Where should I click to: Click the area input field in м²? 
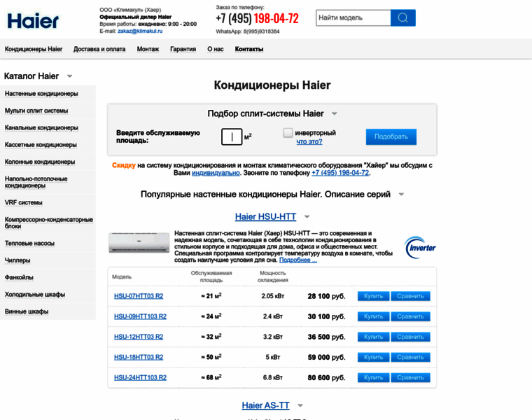[x=232, y=136]
